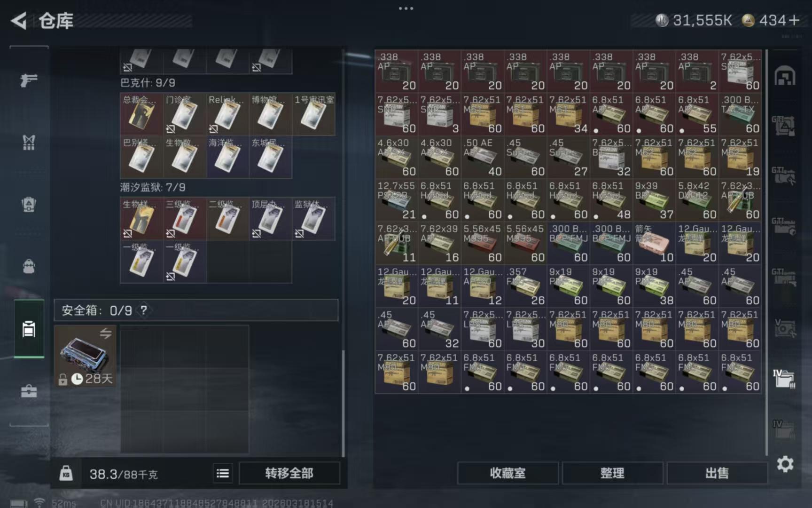The height and width of the screenshot is (508, 812).
Task: Select the V crate tab icon
Action: click(x=784, y=328)
